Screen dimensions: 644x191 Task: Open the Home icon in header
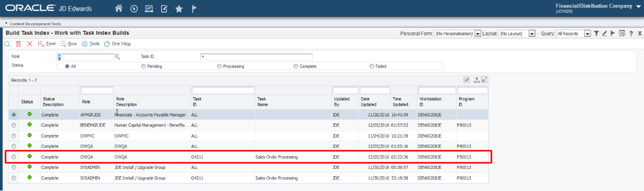click(x=119, y=9)
